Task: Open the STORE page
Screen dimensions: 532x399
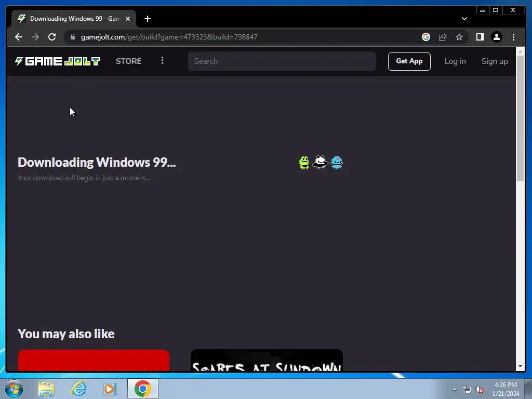Action: (x=129, y=61)
